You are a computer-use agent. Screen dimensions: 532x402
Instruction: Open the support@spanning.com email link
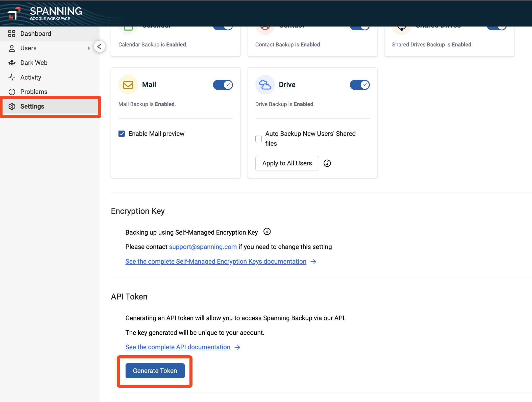[x=203, y=247]
